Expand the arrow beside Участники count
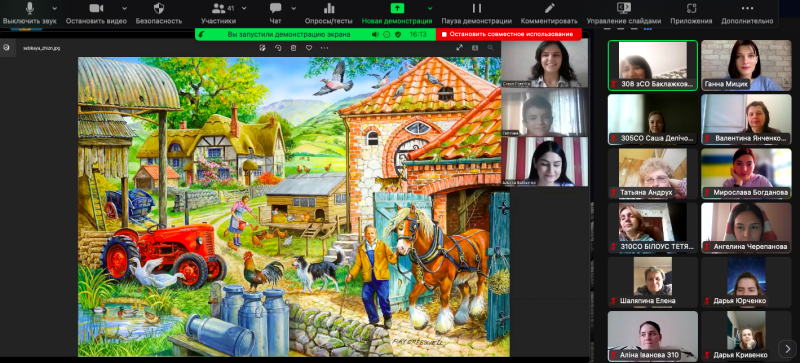 (x=244, y=8)
